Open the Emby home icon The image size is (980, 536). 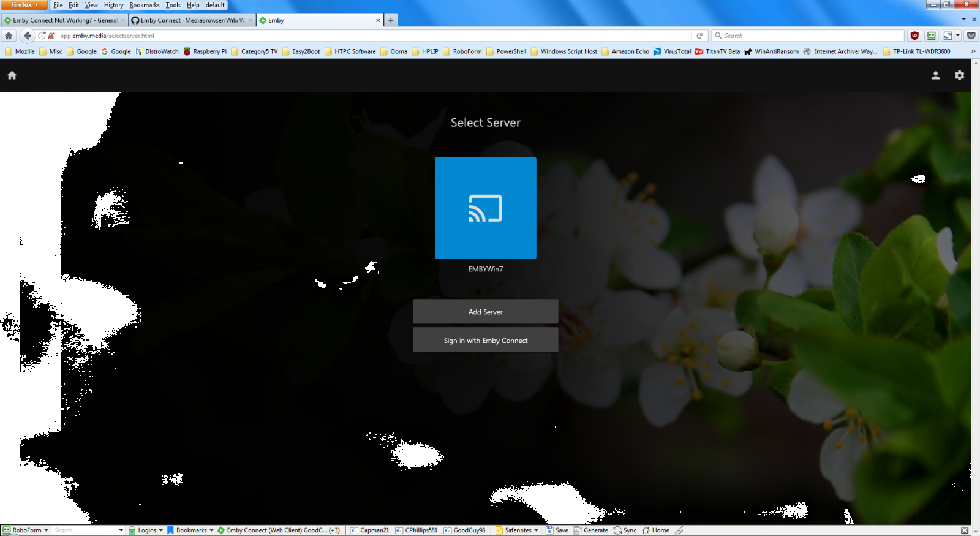12,75
